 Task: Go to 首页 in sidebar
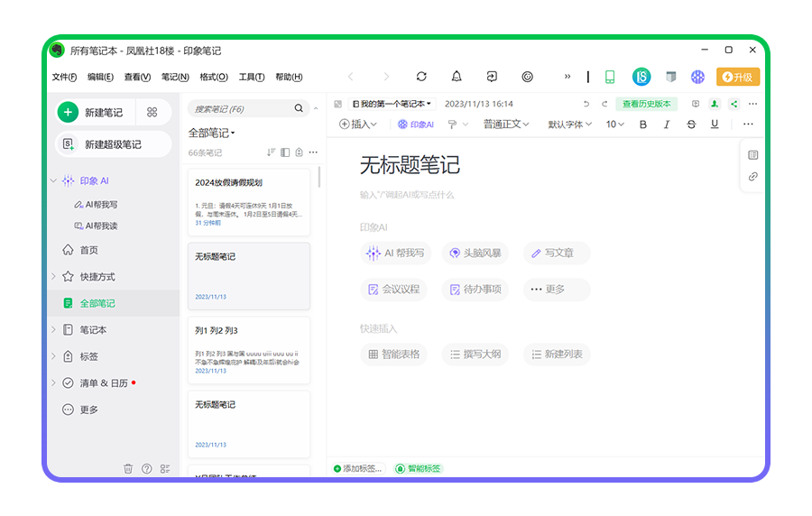click(80, 250)
